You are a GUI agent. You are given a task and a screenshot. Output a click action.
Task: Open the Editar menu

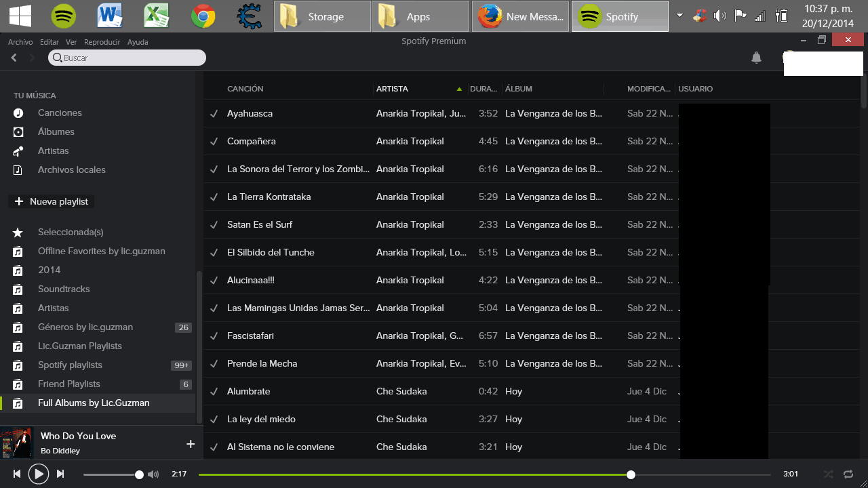pyautogui.click(x=50, y=42)
